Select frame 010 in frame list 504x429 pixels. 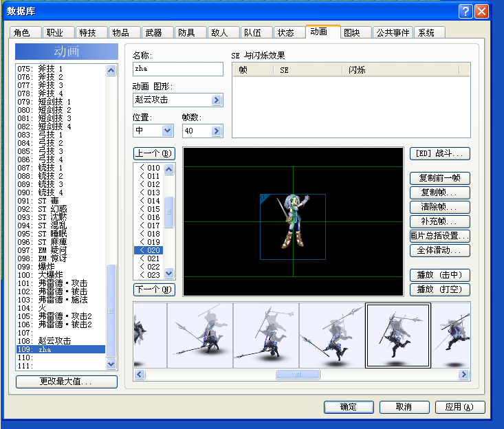(149, 168)
